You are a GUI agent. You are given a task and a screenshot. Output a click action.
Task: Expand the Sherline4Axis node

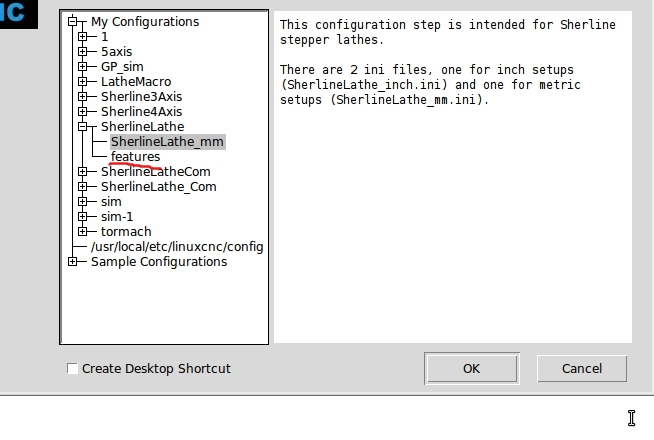[83, 112]
